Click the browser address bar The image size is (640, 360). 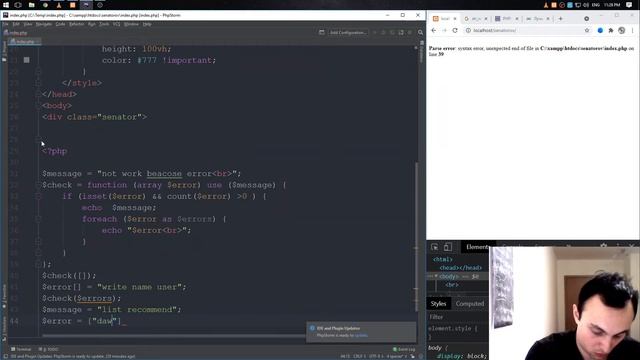tap(527, 30)
